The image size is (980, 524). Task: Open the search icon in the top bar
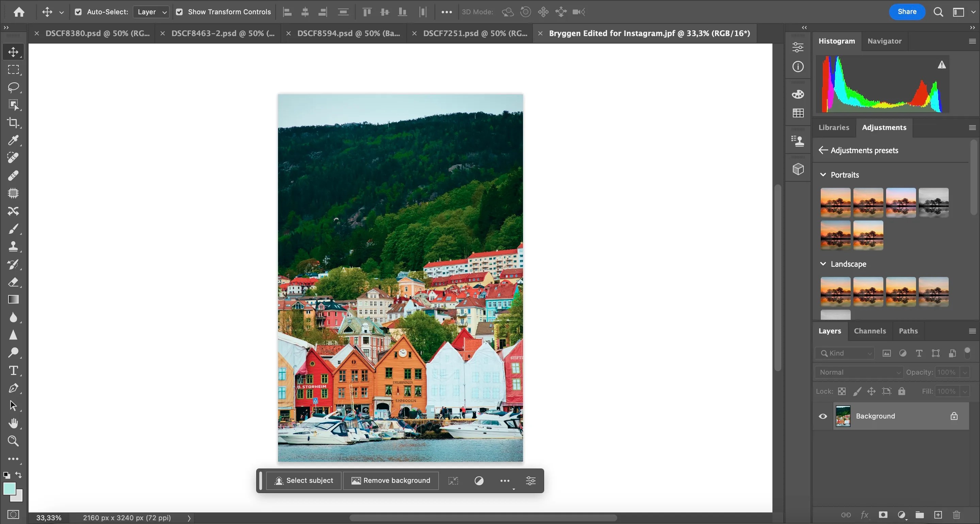(938, 12)
